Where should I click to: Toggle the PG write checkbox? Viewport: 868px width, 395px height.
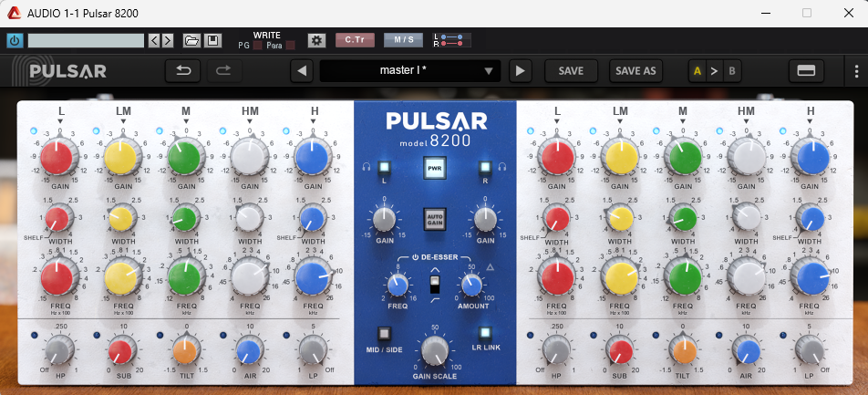click(257, 46)
